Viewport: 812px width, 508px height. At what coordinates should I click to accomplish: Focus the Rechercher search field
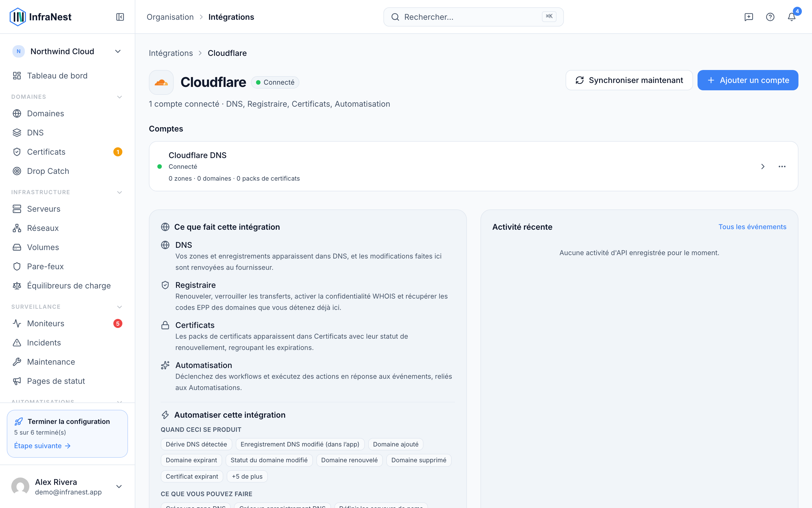coord(473,17)
